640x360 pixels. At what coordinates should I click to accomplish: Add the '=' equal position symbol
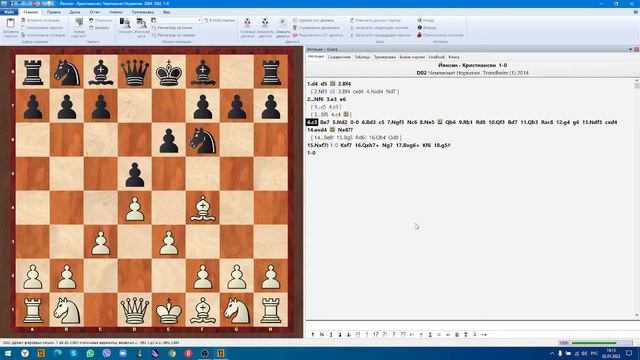439,335
